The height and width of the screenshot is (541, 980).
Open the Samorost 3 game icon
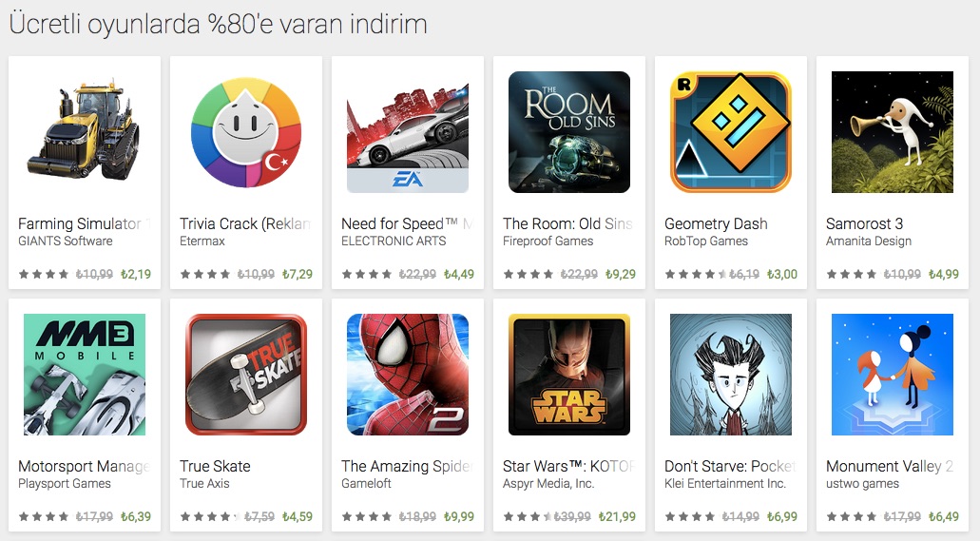click(x=893, y=132)
